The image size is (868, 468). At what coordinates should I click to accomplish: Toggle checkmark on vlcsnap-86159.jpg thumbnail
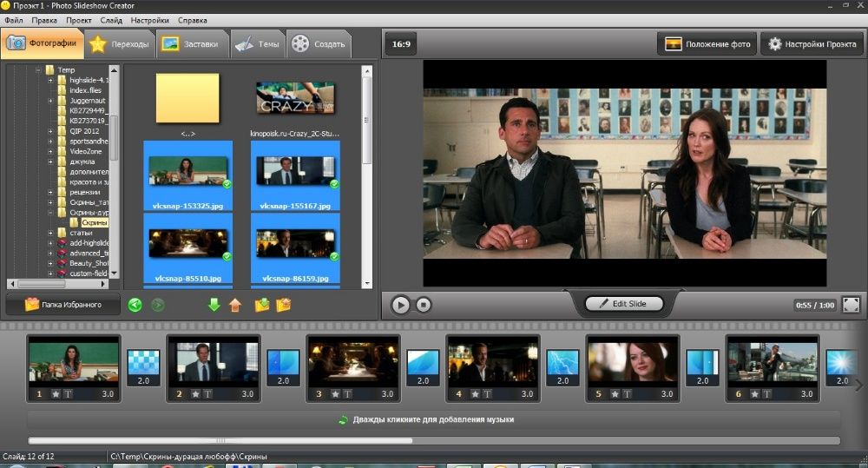click(x=334, y=256)
